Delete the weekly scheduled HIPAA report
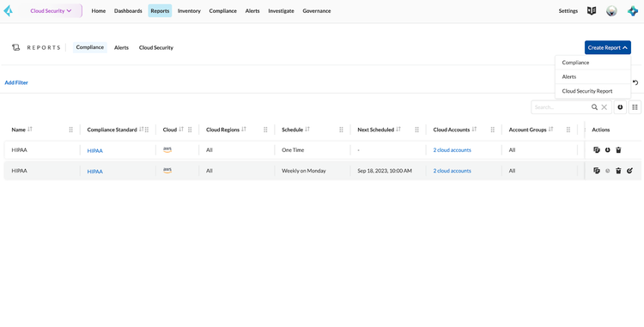 pos(618,171)
